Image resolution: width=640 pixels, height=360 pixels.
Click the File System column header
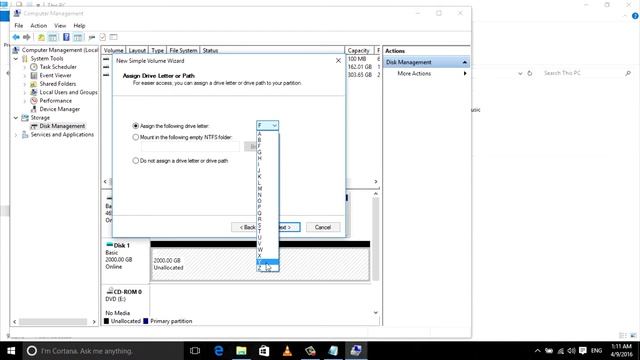[183, 51]
